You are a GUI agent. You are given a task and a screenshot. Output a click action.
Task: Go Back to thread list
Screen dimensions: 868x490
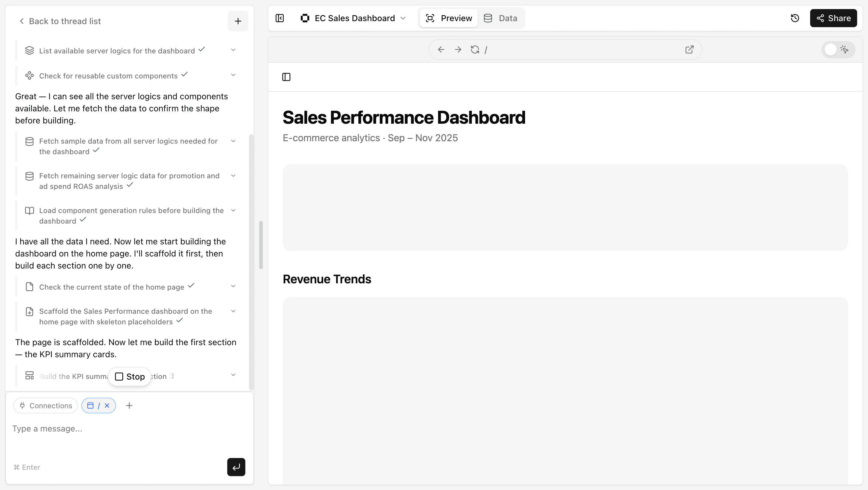(x=59, y=21)
